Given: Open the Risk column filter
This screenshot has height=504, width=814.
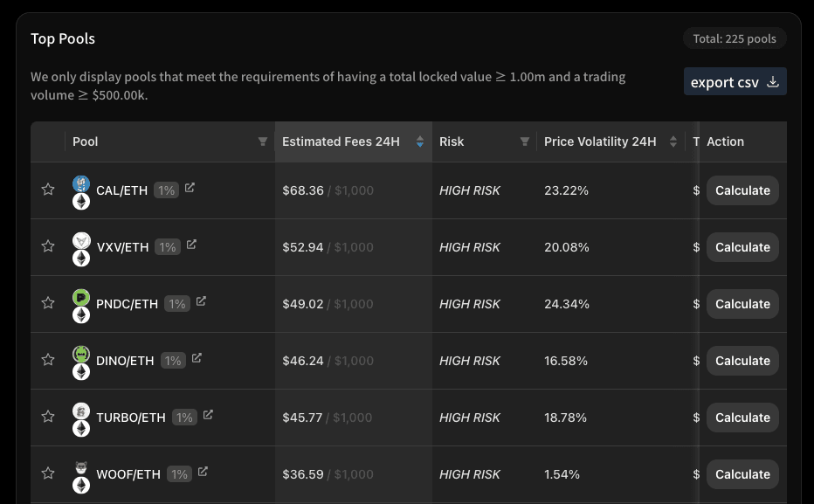Looking at the screenshot, I should click(525, 142).
